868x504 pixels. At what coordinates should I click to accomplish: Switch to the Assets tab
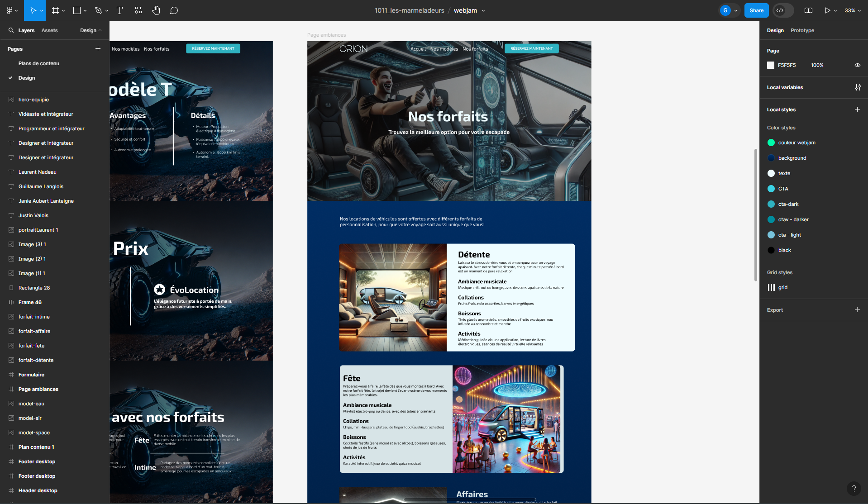pyautogui.click(x=49, y=30)
